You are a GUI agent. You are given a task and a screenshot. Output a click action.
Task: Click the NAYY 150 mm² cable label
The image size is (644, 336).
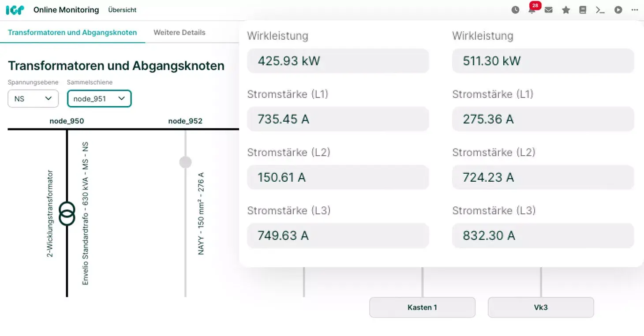pyautogui.click(x=201, y=213)
